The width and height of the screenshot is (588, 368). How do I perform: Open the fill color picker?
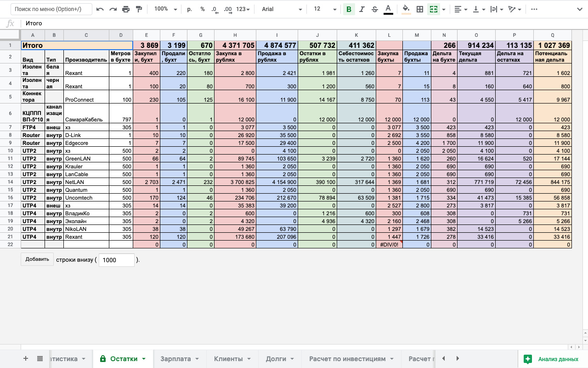click(406, 9)
